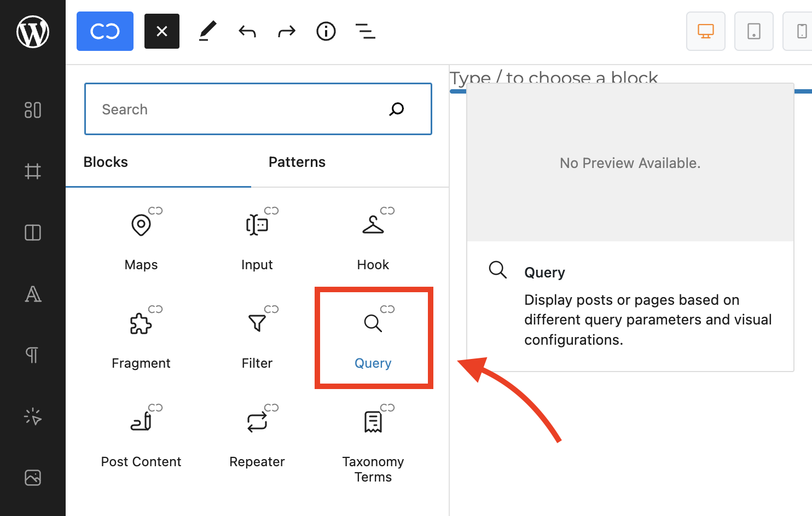This screenshot has width=812, height=516.
Task: Focus the block Search field
Action: [241, 109]
